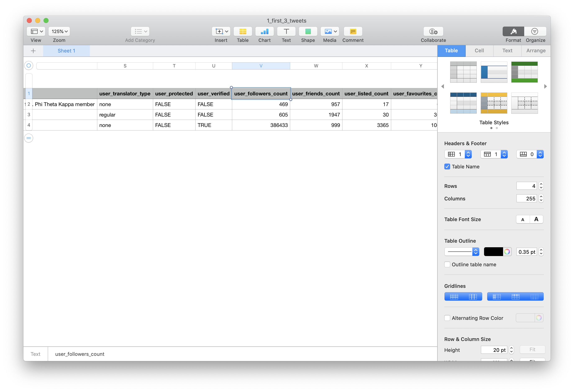Toggle header row gridlines button
574x392 pixels.
(515, 297)
